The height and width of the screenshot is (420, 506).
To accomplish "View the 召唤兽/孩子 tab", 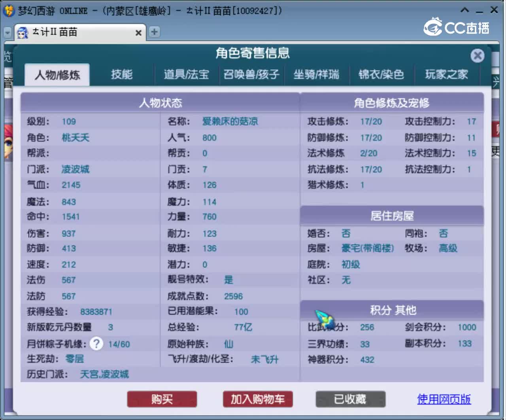I will pos(252,74).
